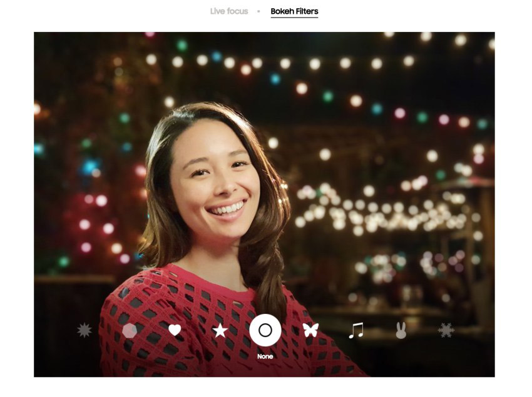Apply the star bokeh filter
This screenshot has width=532, height=397.
(x=220, y=331)
